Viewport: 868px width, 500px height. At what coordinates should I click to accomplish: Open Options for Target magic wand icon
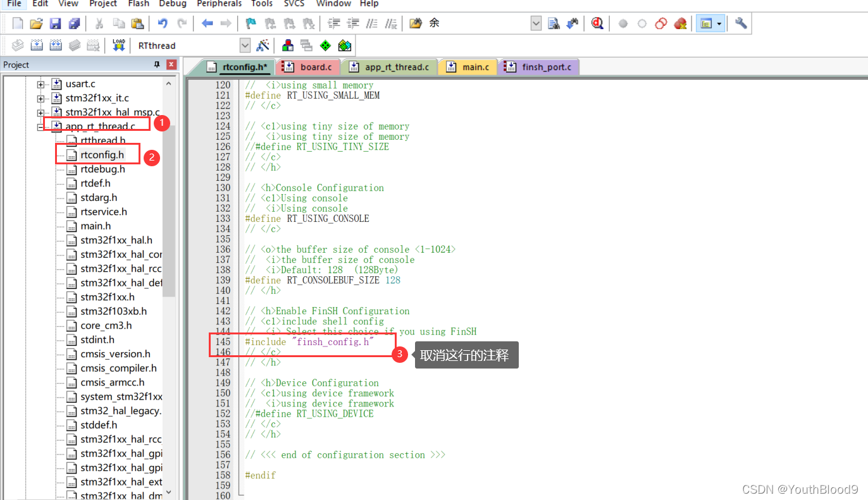[x=263, y=46]
